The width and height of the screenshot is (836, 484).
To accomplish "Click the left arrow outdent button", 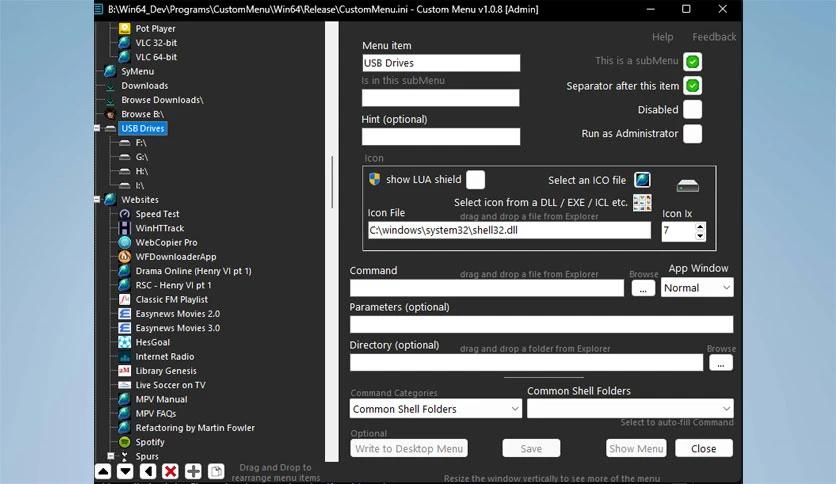I will (x=148, y=471).
